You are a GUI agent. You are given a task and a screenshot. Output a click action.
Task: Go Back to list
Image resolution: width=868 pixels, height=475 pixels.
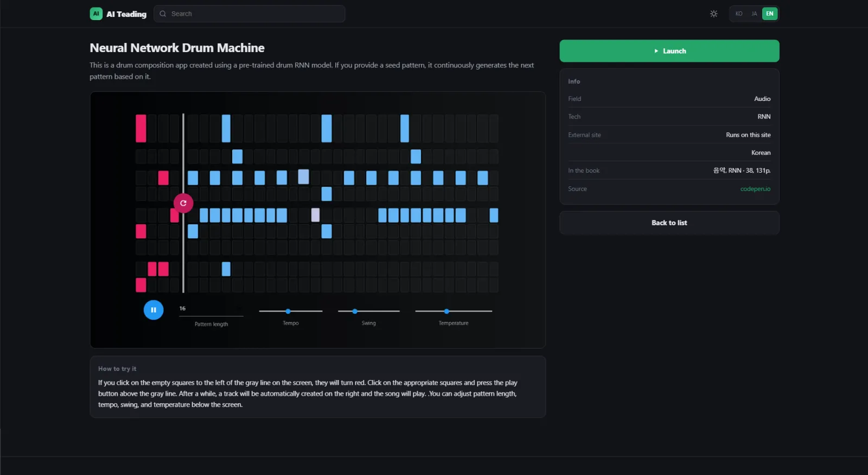pyautogui.click(x=669, y=223)
